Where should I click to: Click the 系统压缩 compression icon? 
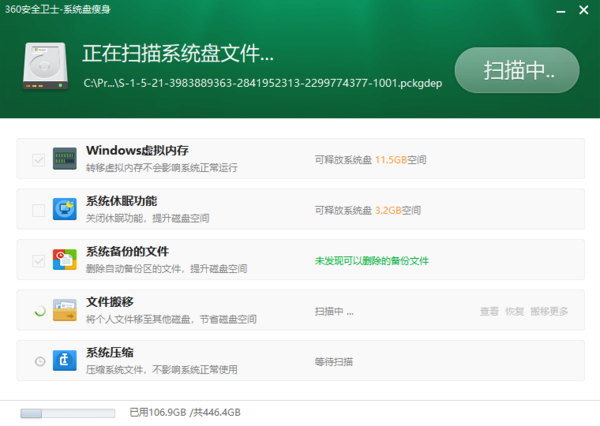pyautogui.click(x=65, y=361)
